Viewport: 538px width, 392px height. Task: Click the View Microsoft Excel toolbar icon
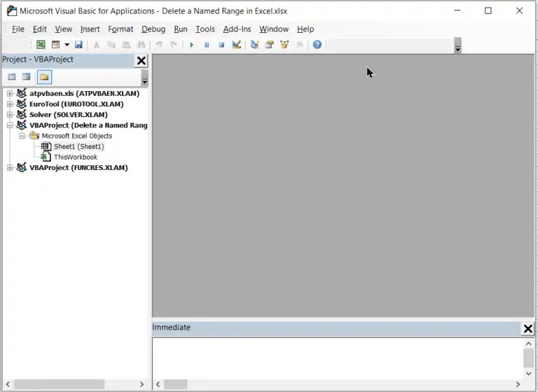pyautogui.click(x=41, y=45)
